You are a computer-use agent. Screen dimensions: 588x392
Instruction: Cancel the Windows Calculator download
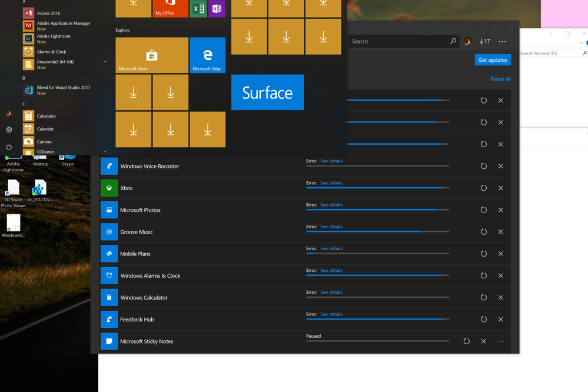501,297
